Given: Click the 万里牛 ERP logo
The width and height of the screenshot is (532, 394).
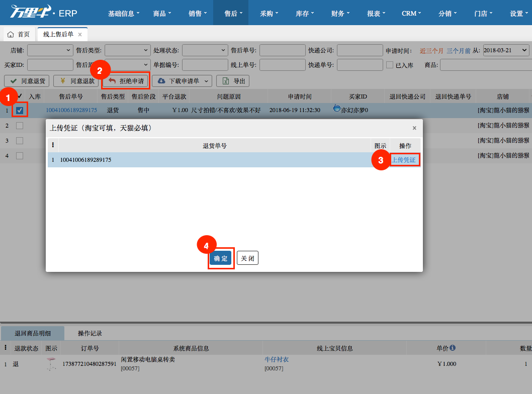Looking at the screenshot, I should [x=44, y=12].
